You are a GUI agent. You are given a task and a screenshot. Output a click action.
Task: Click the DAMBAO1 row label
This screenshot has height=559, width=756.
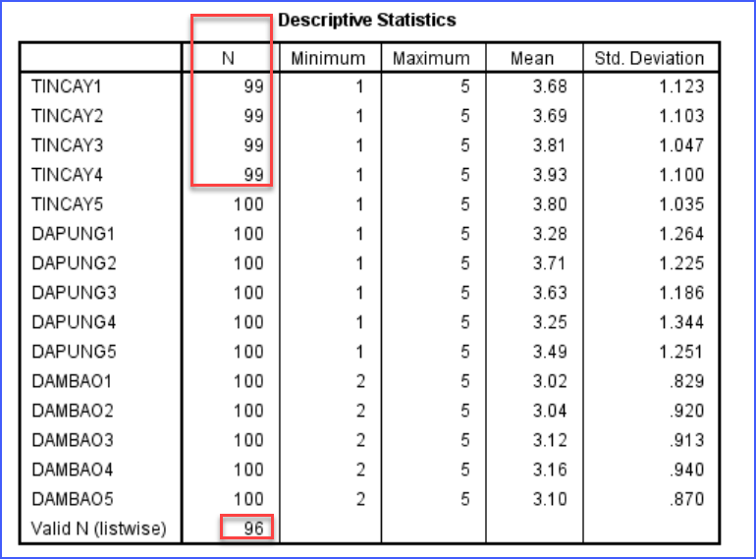pos(66,381)
